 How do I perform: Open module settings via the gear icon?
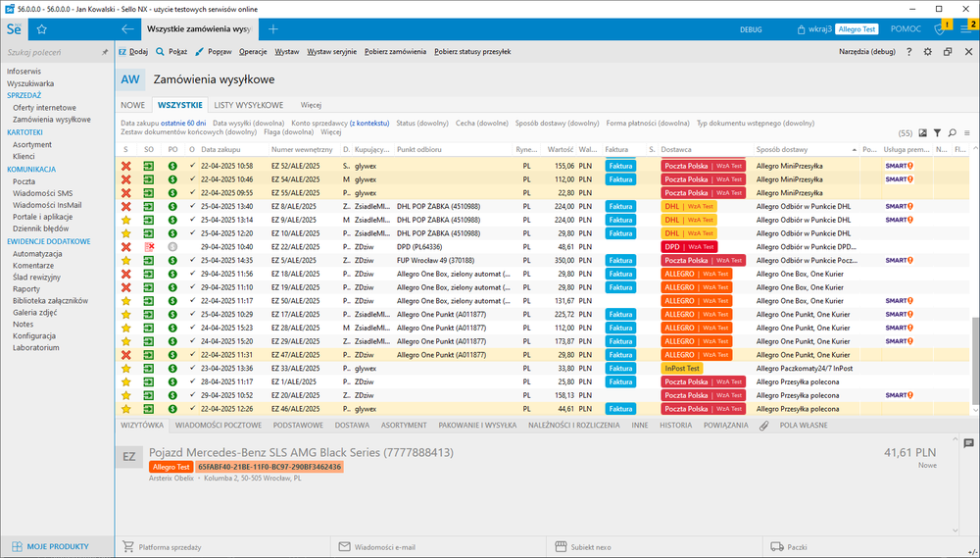pos(928,51)
